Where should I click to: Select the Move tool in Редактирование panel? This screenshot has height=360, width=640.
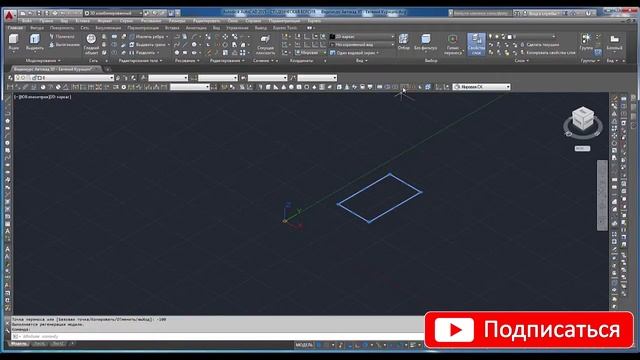(x=225, y=37)
